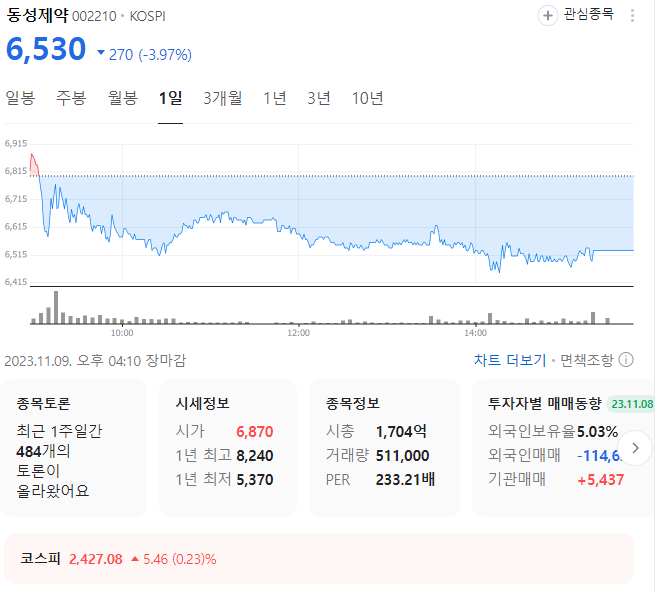Click the PER value 233.21배
The height and width of the screenshot is (591, 655).
[405, 480]
